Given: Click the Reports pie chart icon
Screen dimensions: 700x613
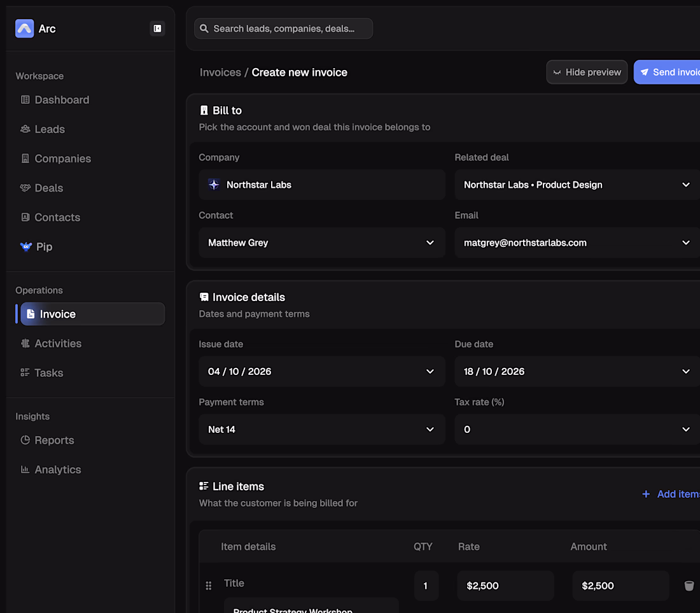Looking at the screenshot, I should coord(25,440).
